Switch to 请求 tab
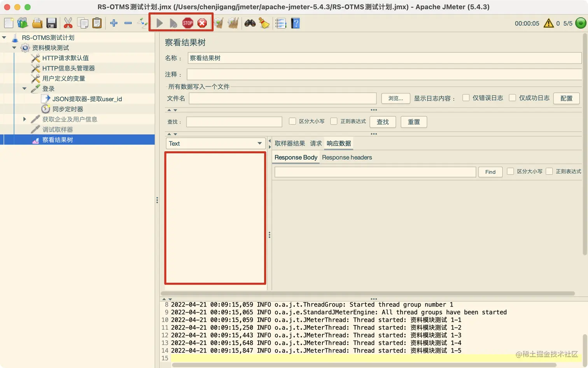 click(316, 143)
